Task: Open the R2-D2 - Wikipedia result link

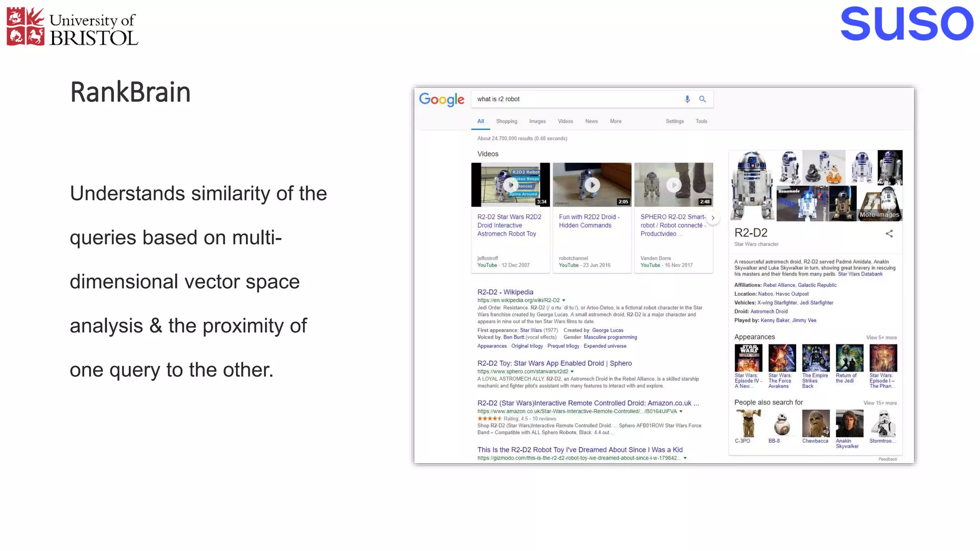Action: [505, 292]
